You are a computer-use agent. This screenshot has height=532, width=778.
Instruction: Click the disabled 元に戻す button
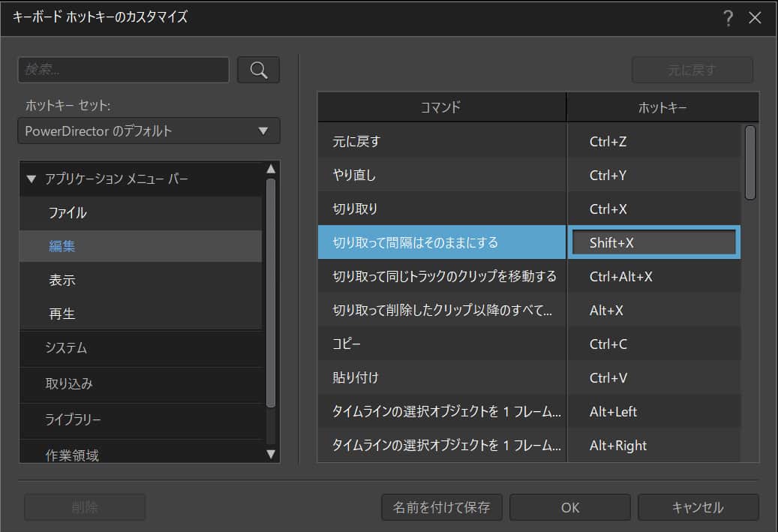point(692,70)
